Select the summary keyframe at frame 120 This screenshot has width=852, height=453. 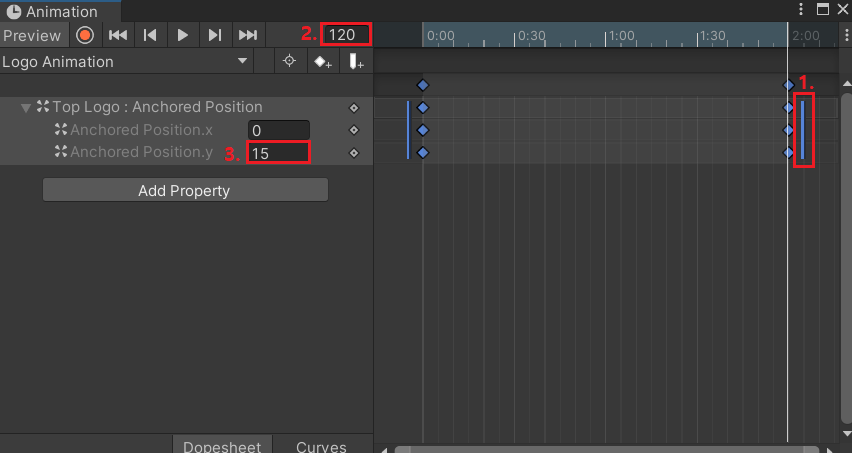point(788,85)
